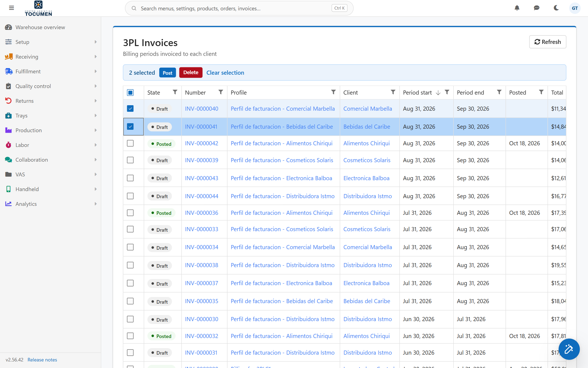Open Trays in the sidebar

tap(51, 116)
